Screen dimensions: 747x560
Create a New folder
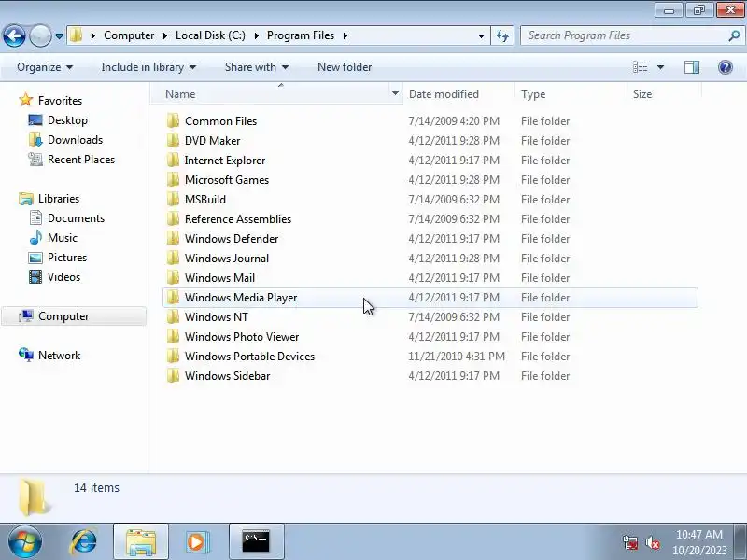345,67
